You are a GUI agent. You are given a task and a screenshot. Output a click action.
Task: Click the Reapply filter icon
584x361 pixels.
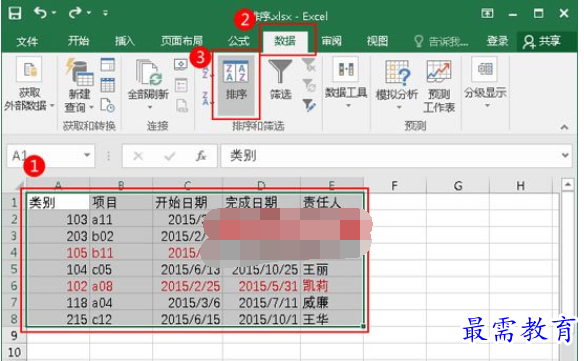[x=309, y=85]
